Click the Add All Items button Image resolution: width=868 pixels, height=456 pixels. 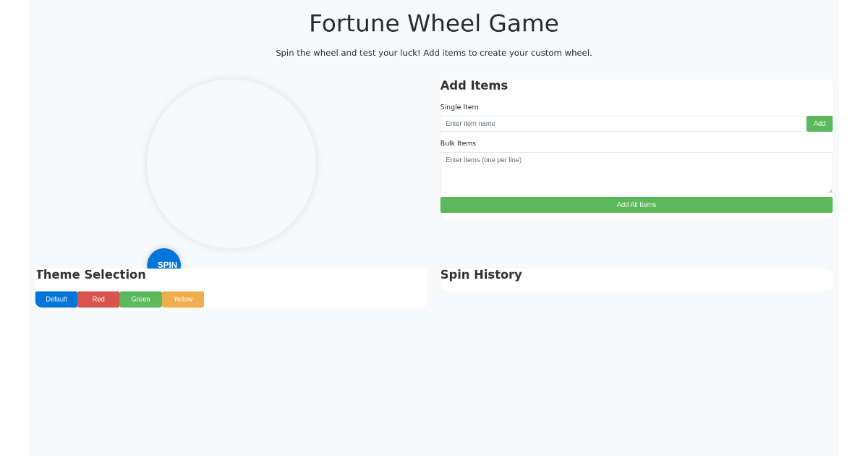pyautogui.click(x=637, y=204)
